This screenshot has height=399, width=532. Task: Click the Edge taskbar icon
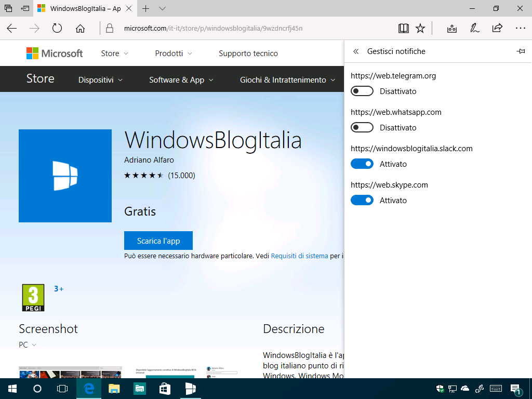89,389
